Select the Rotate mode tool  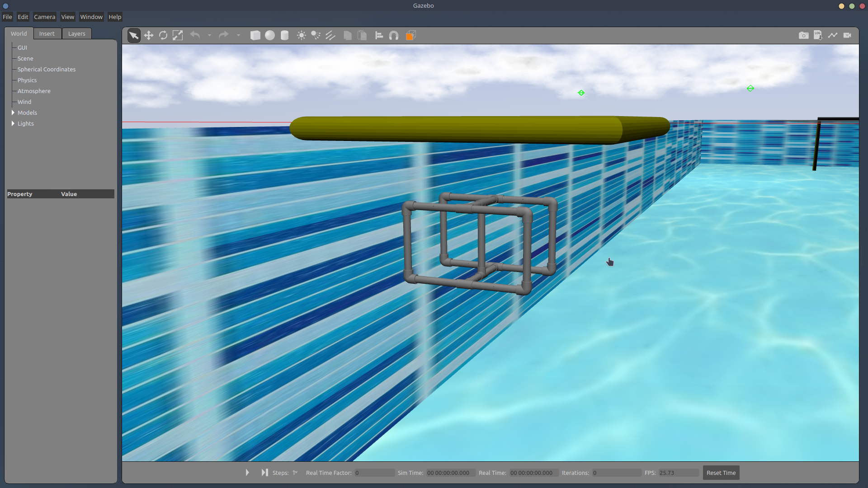[x=163, y=35]
